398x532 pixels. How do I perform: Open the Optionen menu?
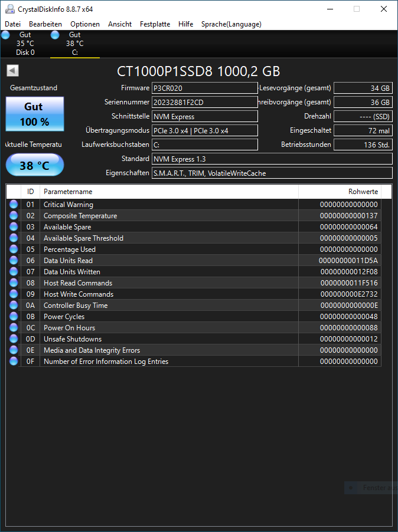coord(85,24)
